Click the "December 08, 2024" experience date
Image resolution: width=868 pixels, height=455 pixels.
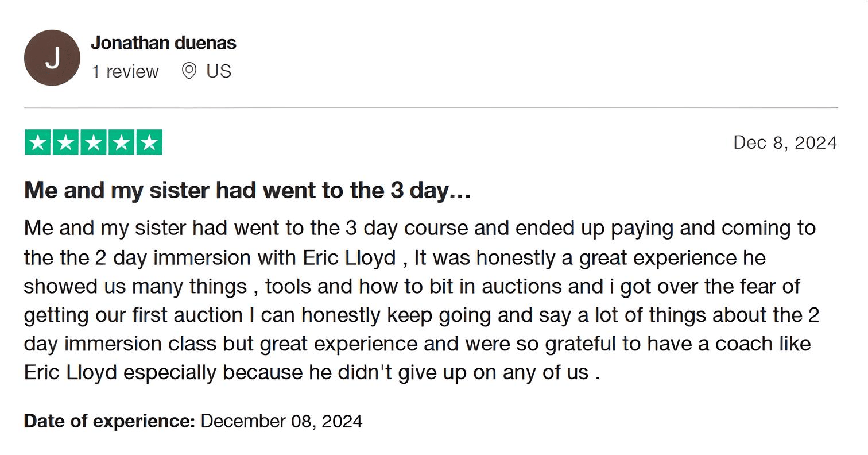pos(281,421)
